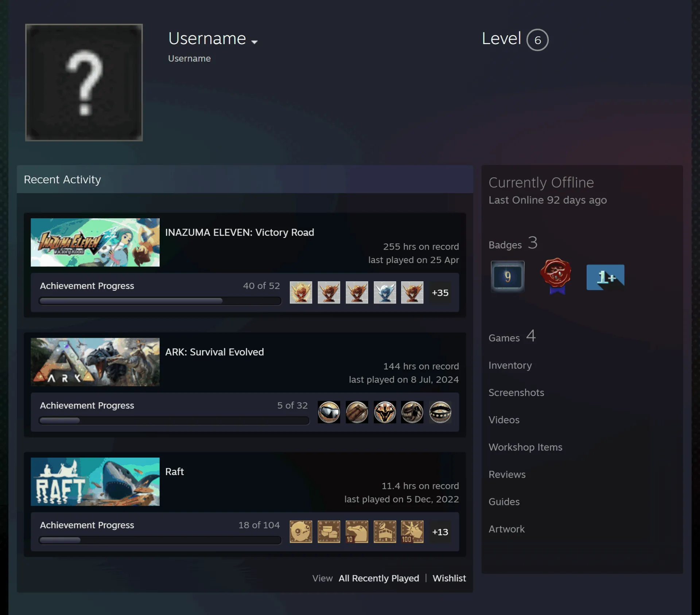Click the Raft achievement progress bar
This screenshot has height=615, width=700.
tap(160, 540)
